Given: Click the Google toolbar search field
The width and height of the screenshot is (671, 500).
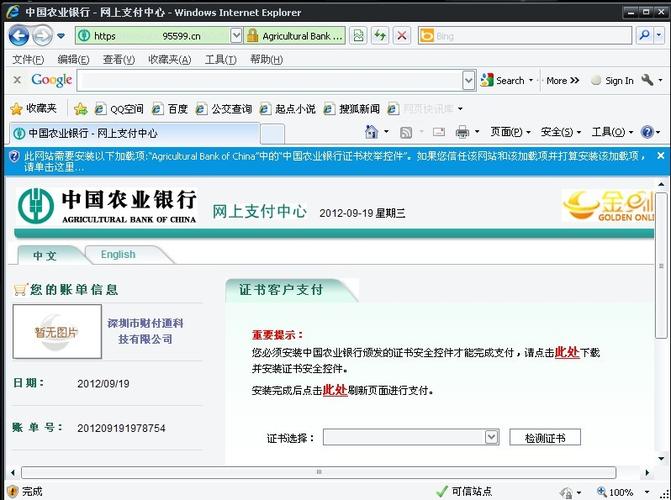Looking at the screenshot, I should pyautogui.click(x=270, y=80).
